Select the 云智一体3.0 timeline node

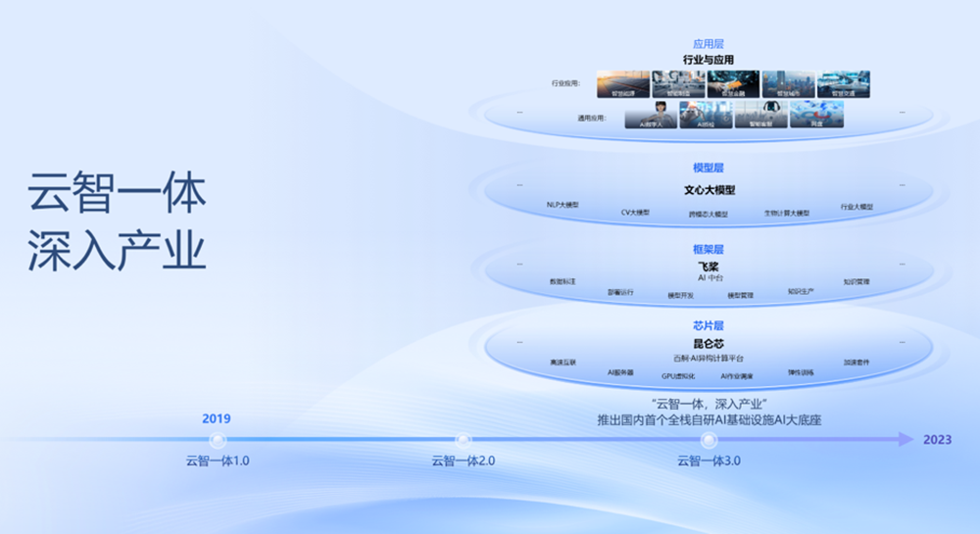pyautogui.click(x=709, y=440)
